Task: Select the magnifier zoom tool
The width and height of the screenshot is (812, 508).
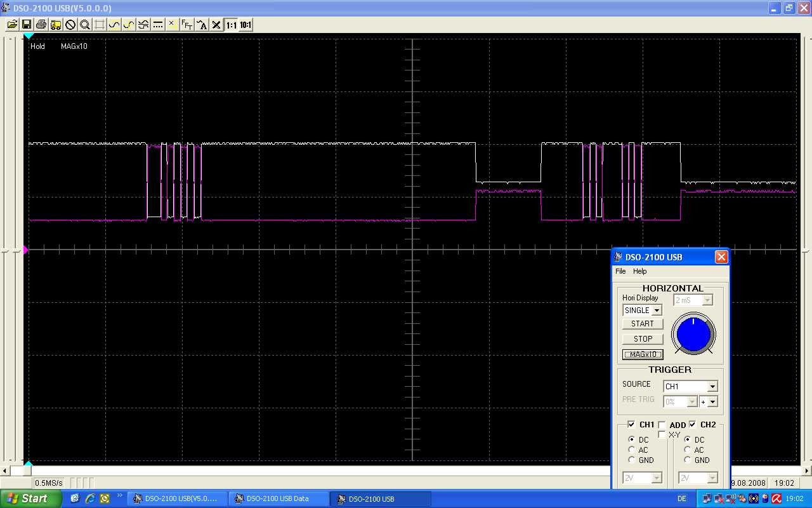Action: click(85, 25)
